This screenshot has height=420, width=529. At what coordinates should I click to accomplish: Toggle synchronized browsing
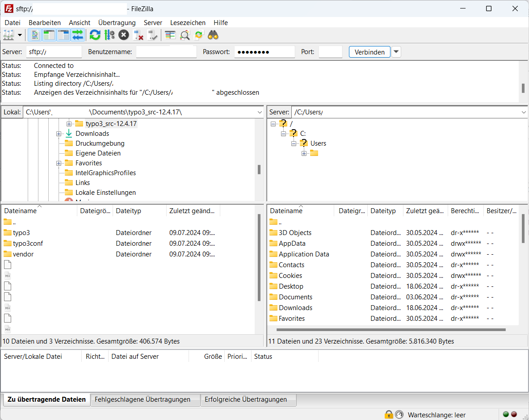coord(199,35)
